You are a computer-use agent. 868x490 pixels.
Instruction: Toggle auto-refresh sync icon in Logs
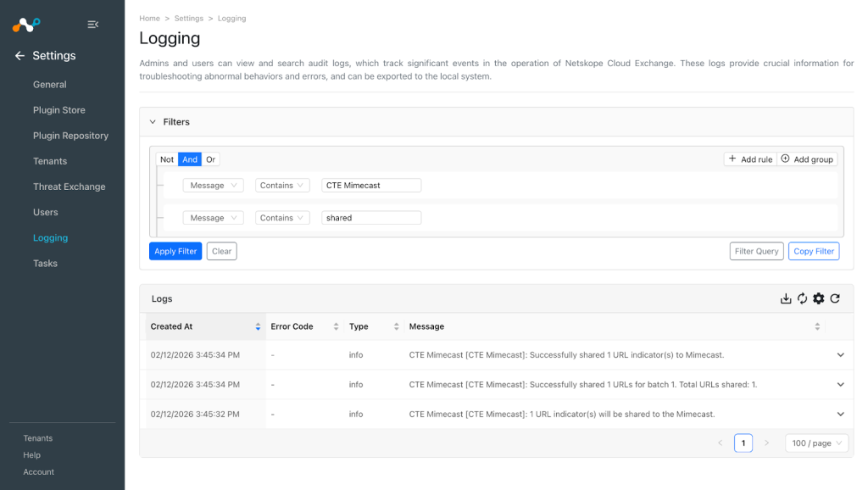tap(802, 298)
